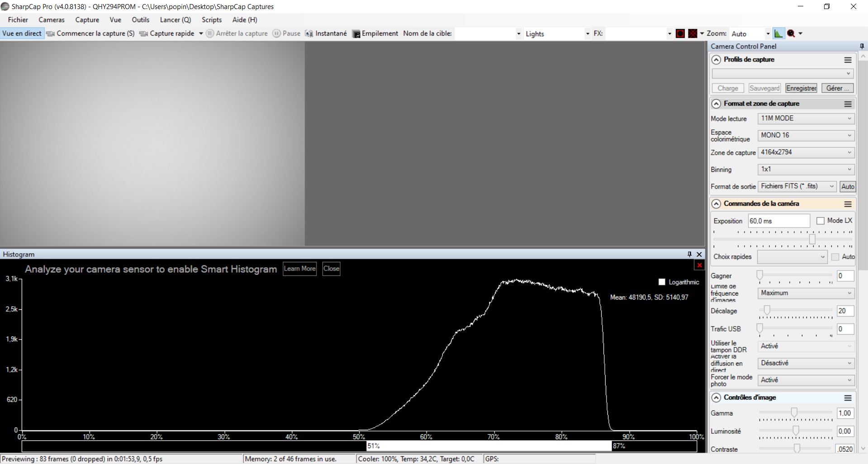Viewport: 868px width, 464px height.
Task: Open the Espace colorimétrique MONO 16 dropdown
Action: 806,135
